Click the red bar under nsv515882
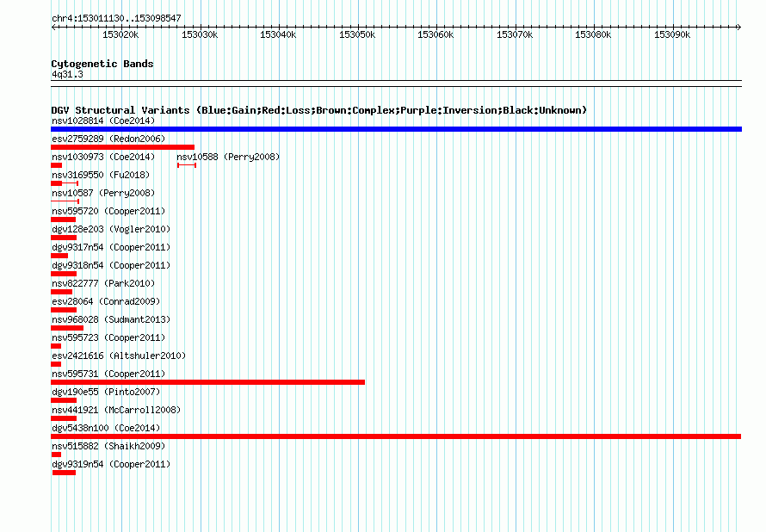Image resolution: width=766 pixels, height=532 pixels. tap(56, 455)
